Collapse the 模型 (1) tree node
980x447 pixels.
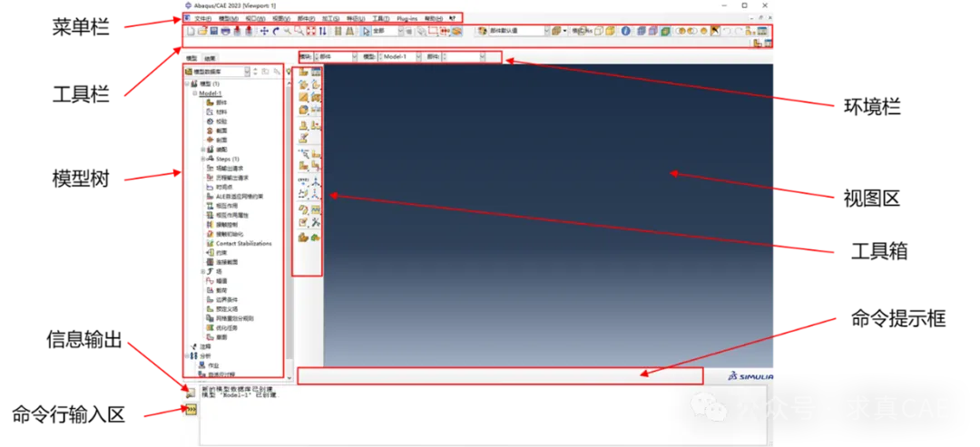coord(186,83)
